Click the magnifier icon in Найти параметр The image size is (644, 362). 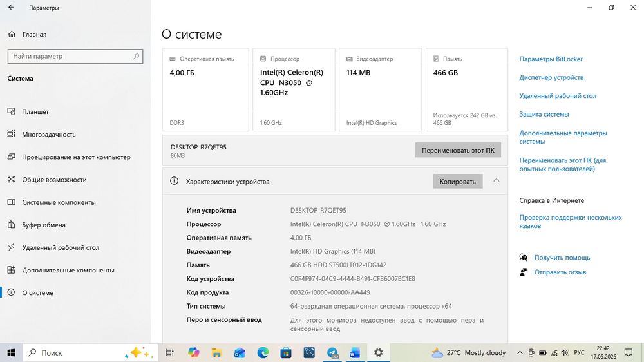[x=136, y=56]
